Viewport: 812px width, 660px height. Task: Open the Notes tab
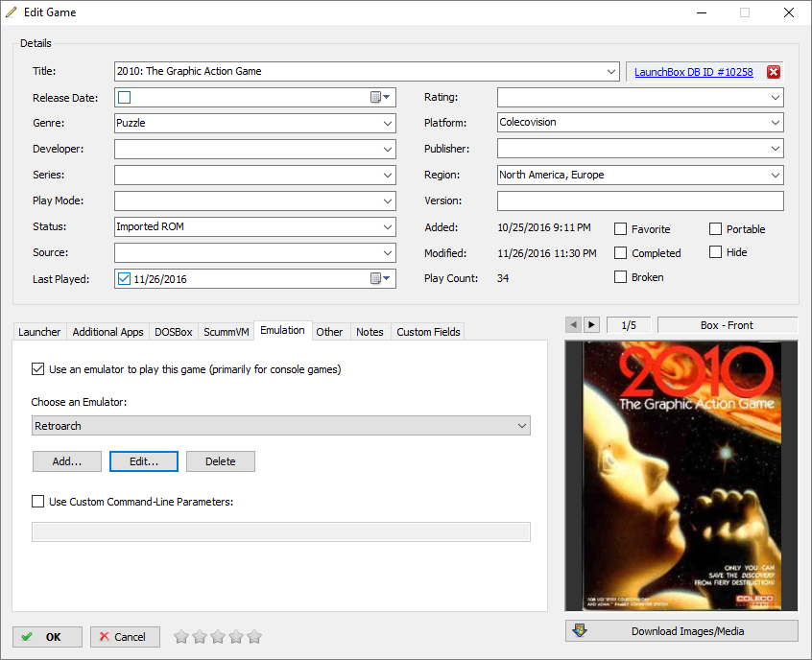(370, 332)
